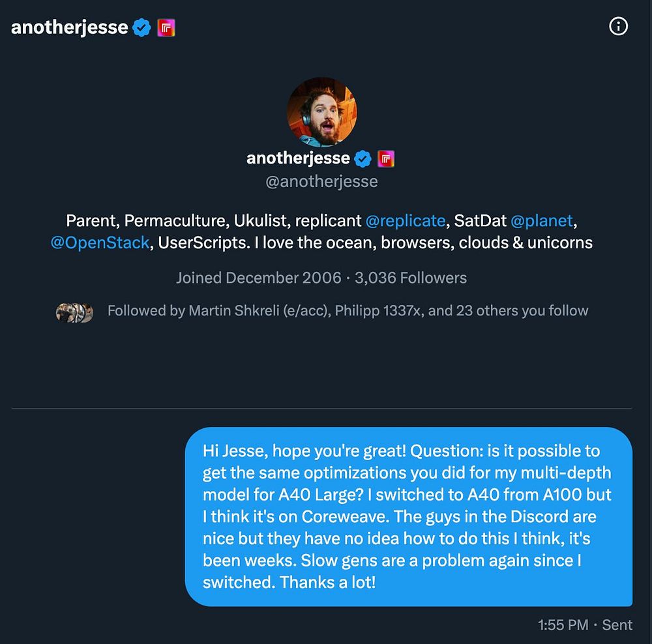Click the Replicate affiliate badge in the header
The width and height of the screenshot is (652, 644).
point(166,28)
